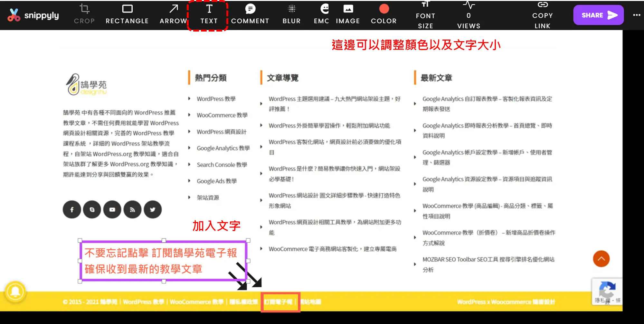Click the 鵠學苑 designhu logo
The width and height of the screenshot is (644, 324).
[x=86, y=85]
